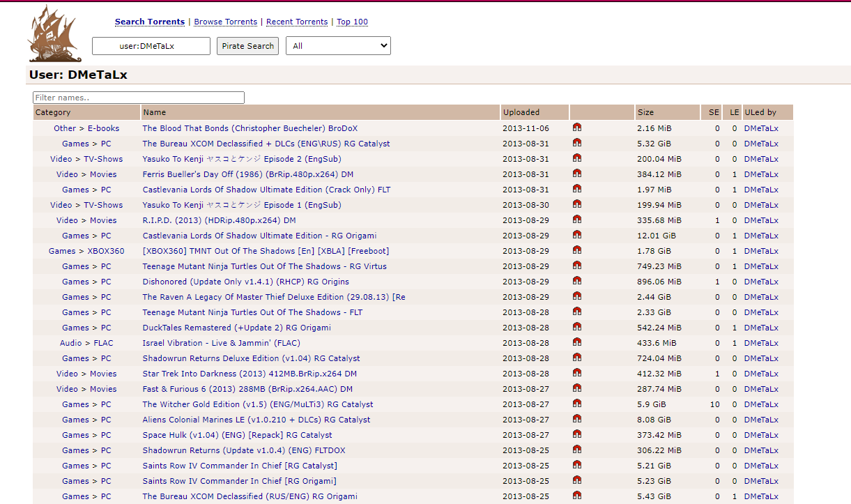
Task: Open Saints Row IV RG Origami torrent link
Action: [x=240, y=481]
